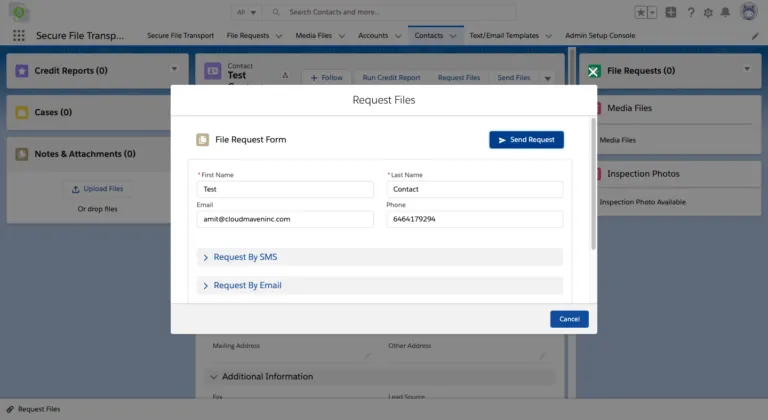Open the user profile avatar

748,11
